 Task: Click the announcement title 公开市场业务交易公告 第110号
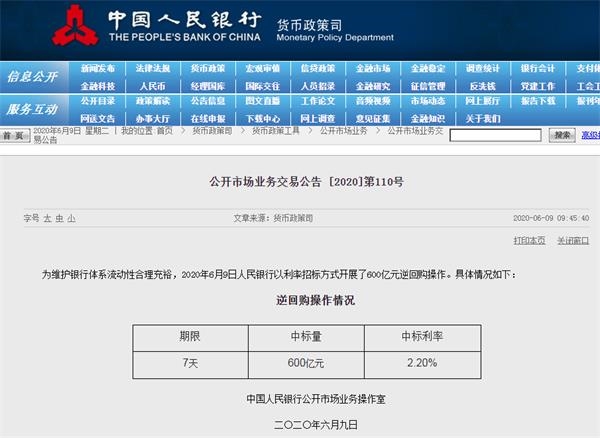(x=306, y=182)
